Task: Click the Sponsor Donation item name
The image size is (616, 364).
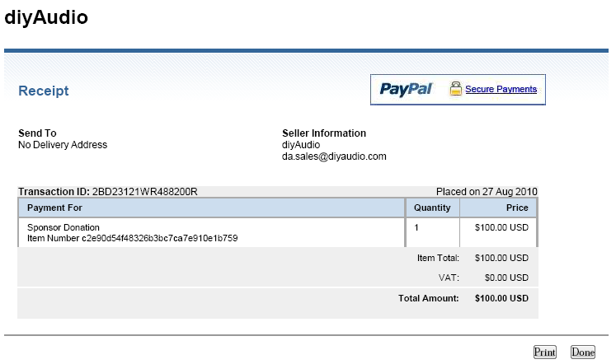Action: 63,227
